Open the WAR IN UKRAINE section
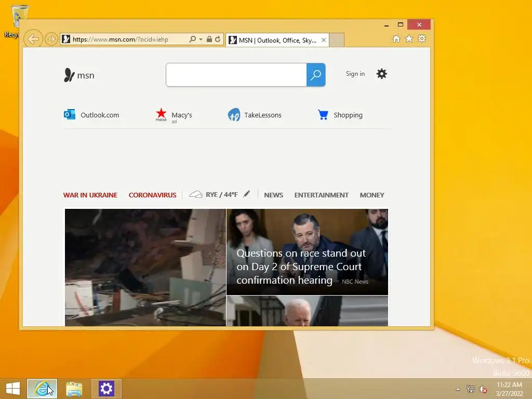 pyautogui.click(x=90, y=195)
